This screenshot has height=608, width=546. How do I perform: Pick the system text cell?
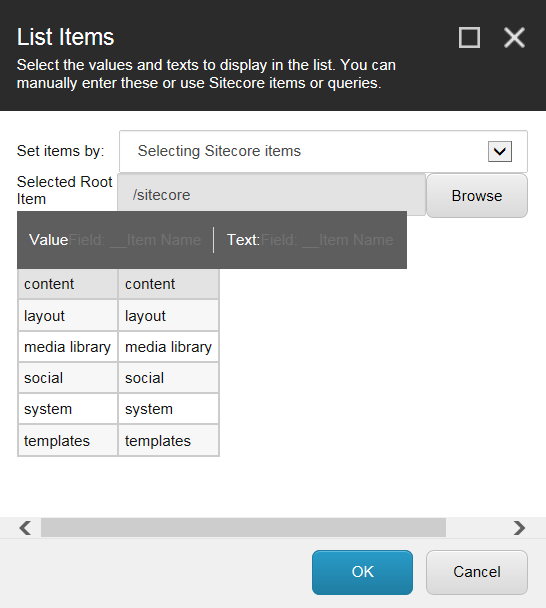pyautogui.click(x=169, y=409)
